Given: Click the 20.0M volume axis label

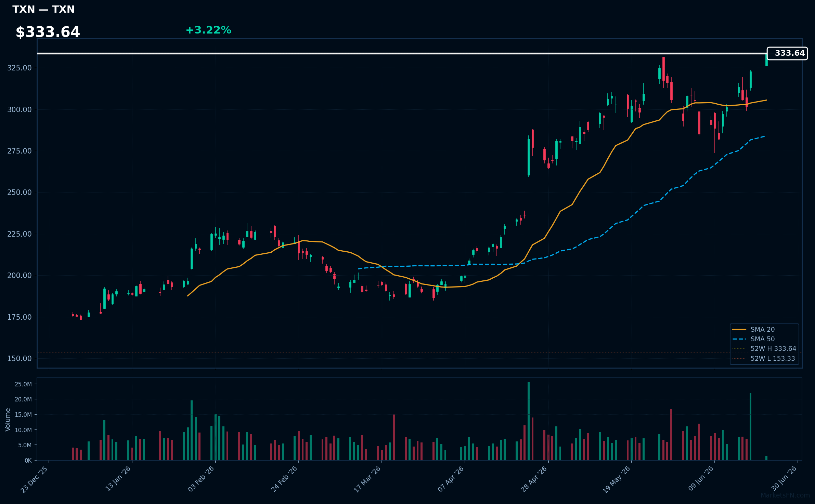Looking at the screenshot, I should click(x=23, y=399).
